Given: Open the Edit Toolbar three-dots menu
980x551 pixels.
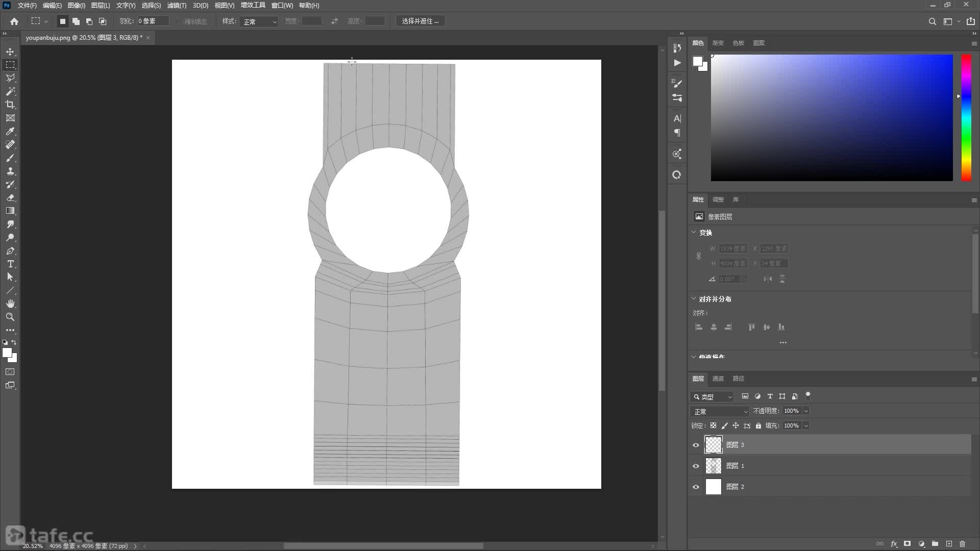Looking at the screenshot, I should [10, 330].
